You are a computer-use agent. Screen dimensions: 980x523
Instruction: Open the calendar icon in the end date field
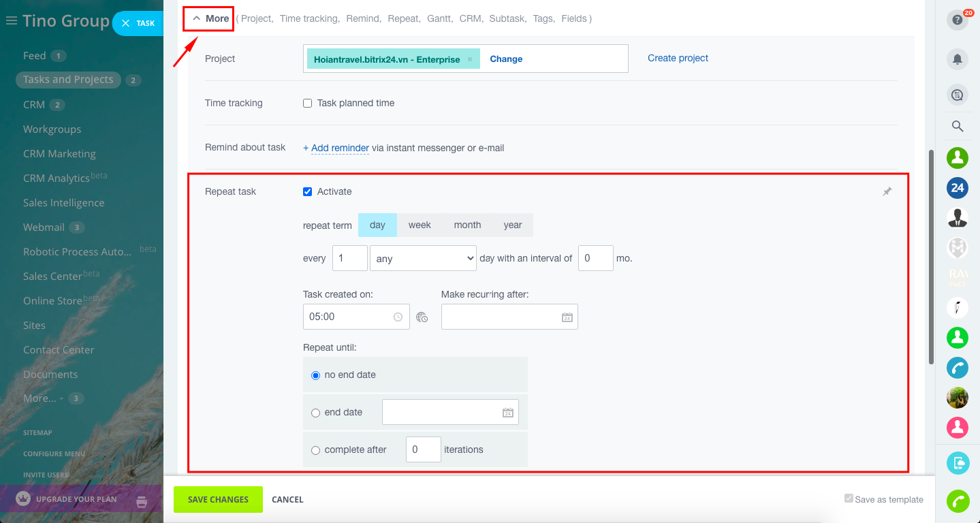[x=507, y=413]
